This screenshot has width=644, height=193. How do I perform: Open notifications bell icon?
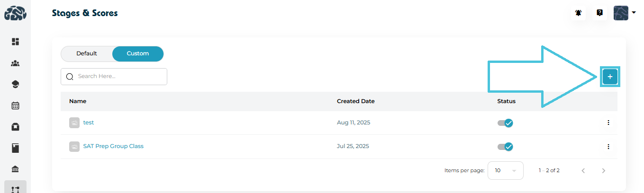click(x=579, y=13)
